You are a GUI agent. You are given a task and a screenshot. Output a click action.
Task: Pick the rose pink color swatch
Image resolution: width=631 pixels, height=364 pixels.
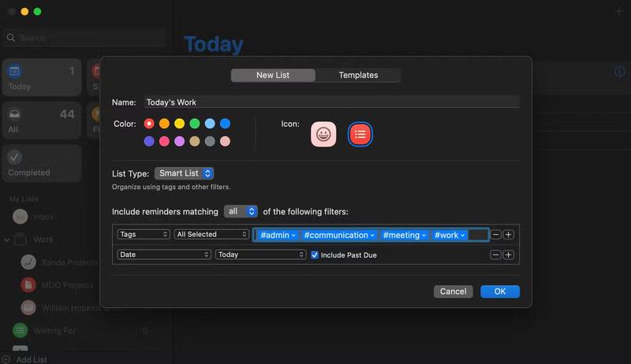click(225, 141)
